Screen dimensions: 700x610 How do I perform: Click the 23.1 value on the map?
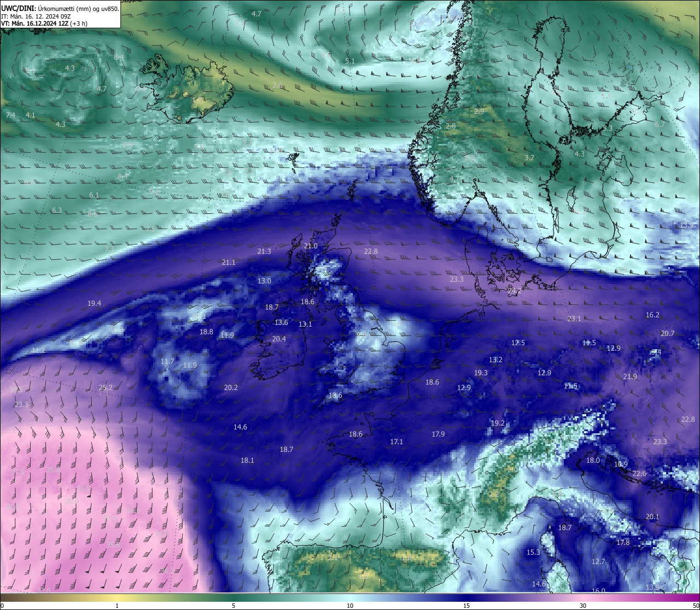574,318
